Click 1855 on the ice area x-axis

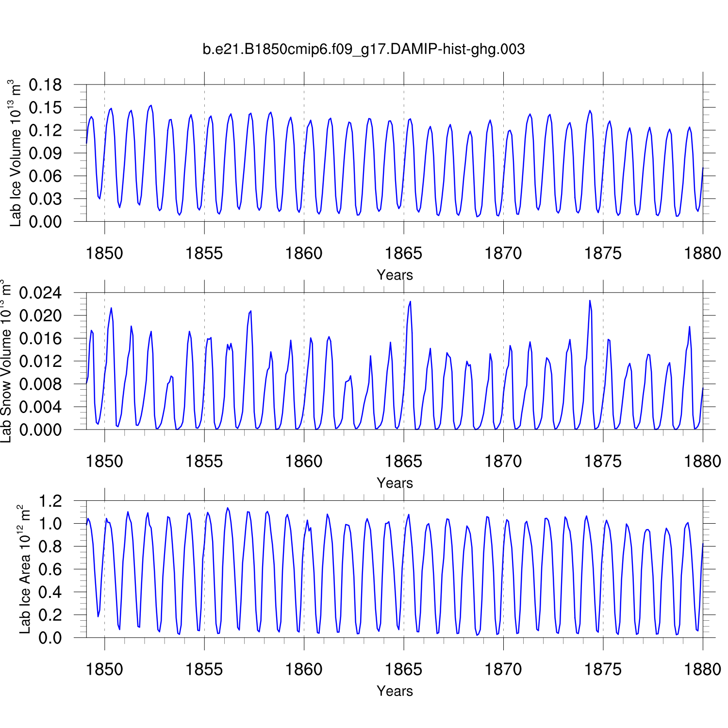[204, 669]
